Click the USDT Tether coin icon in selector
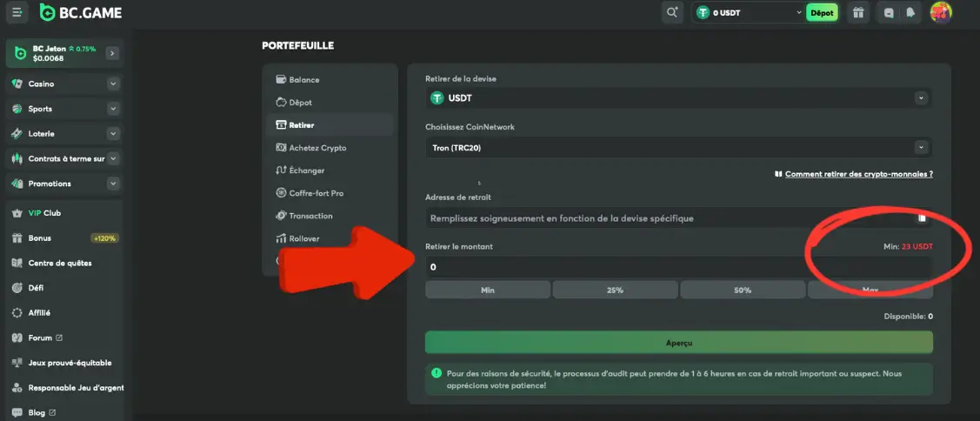 coord(437,98)
